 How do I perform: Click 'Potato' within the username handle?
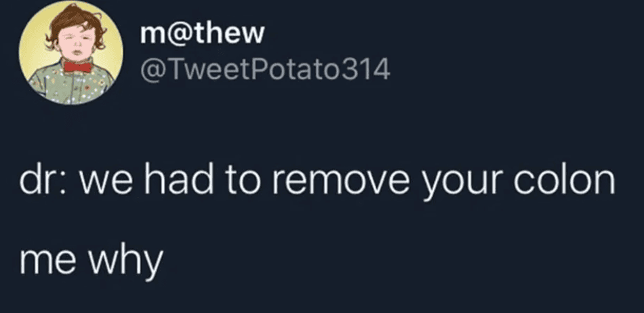click(x=292, y=70)
